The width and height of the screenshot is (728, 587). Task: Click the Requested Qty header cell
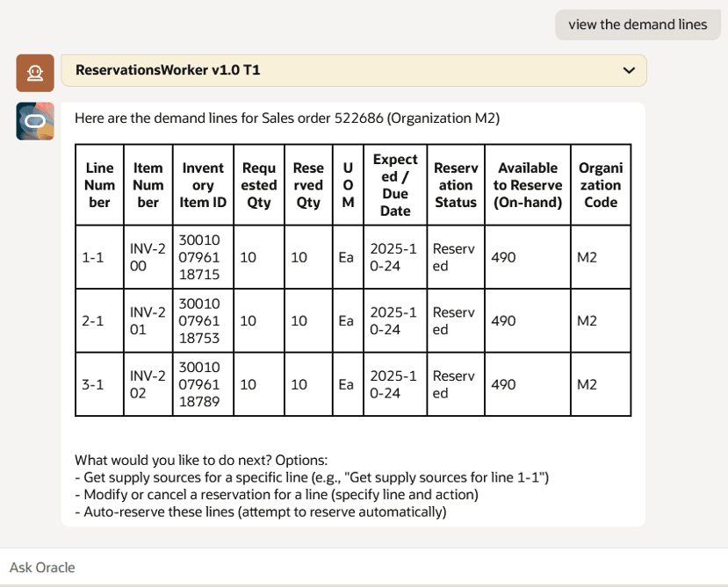point(258,183)
